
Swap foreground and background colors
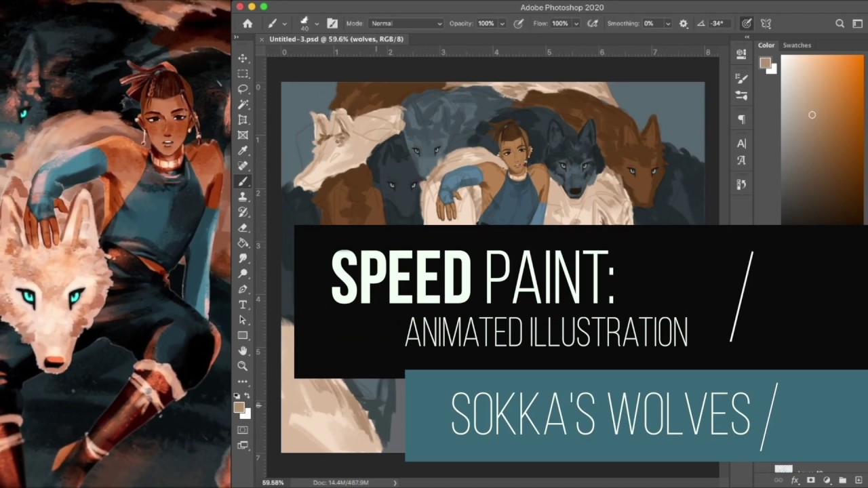pyautogui.click(x=248, y=395)
